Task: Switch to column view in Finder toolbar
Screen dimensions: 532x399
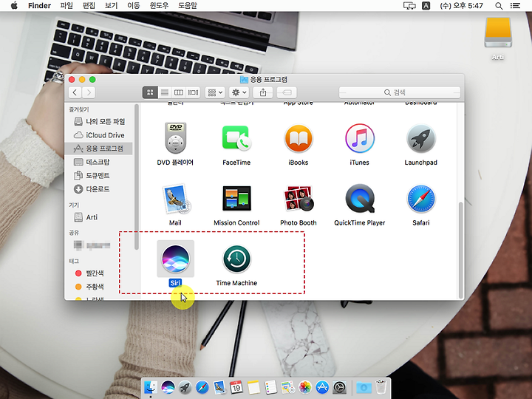Action: click(x=179, y=92)
